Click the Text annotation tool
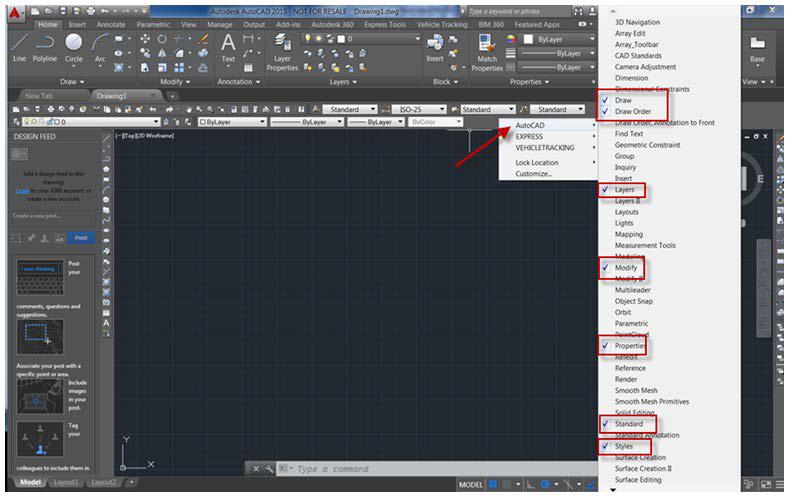The image size is (789, 497). tap(228, 48)
